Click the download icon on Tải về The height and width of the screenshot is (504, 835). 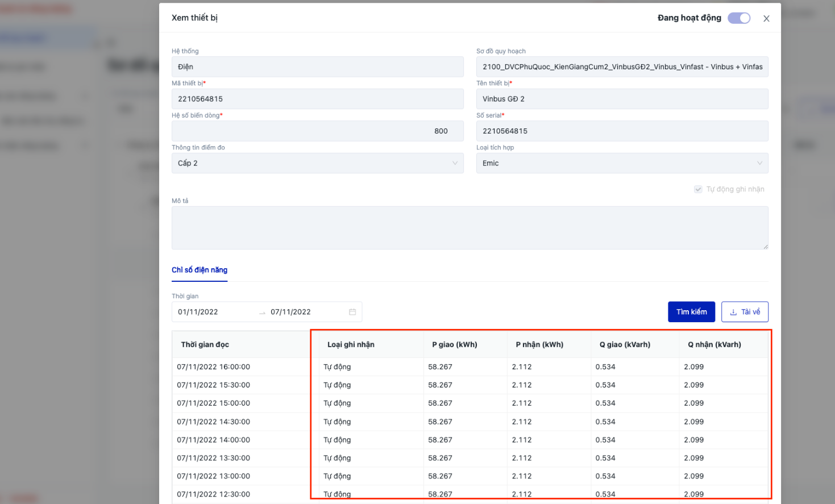pos(733,312)
